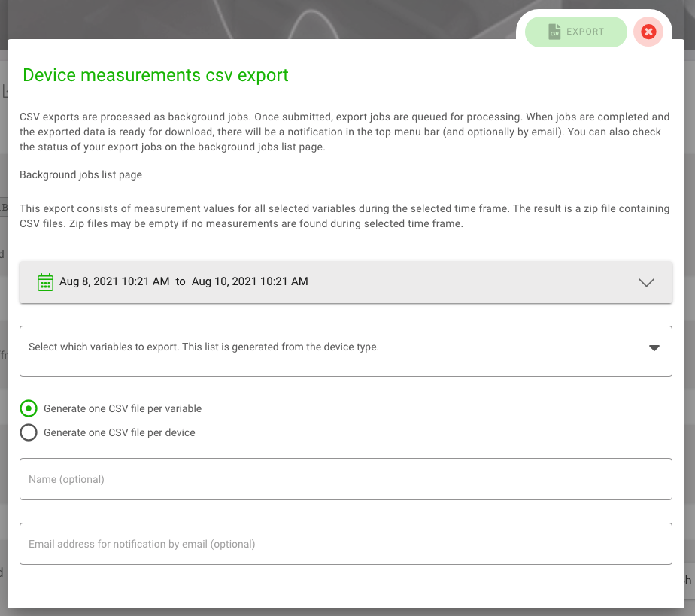This screenshot has width=695, height=616.
Task: Click the CSV file icon in Export button
Action: (554, 32)
